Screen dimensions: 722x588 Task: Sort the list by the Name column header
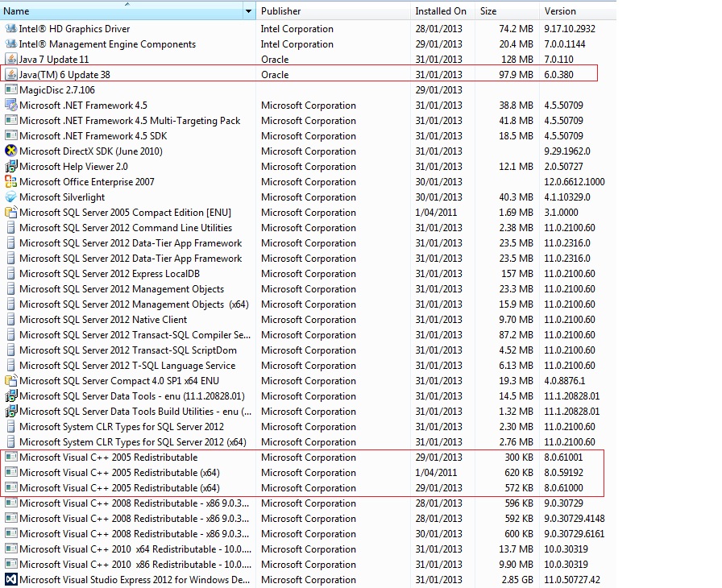122,11
